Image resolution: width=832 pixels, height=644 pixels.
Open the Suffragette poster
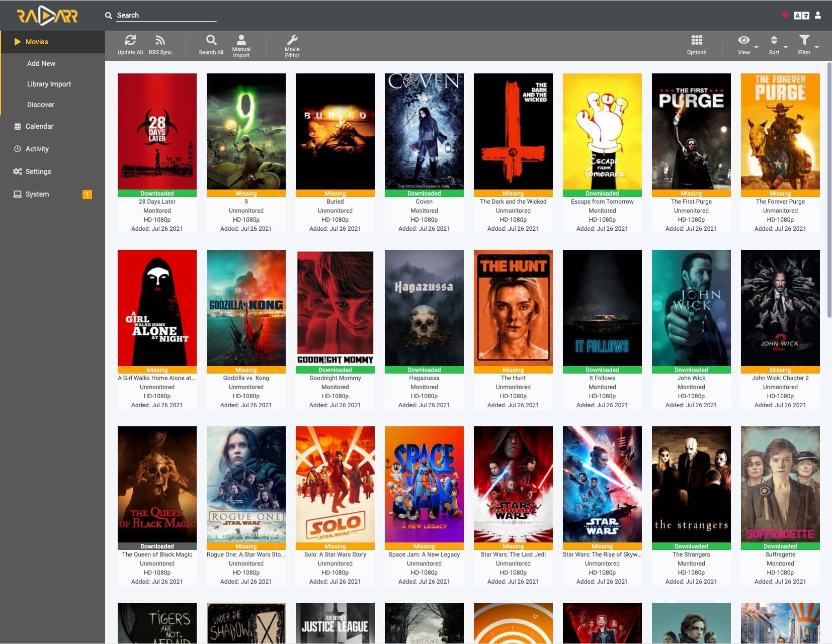780,484
